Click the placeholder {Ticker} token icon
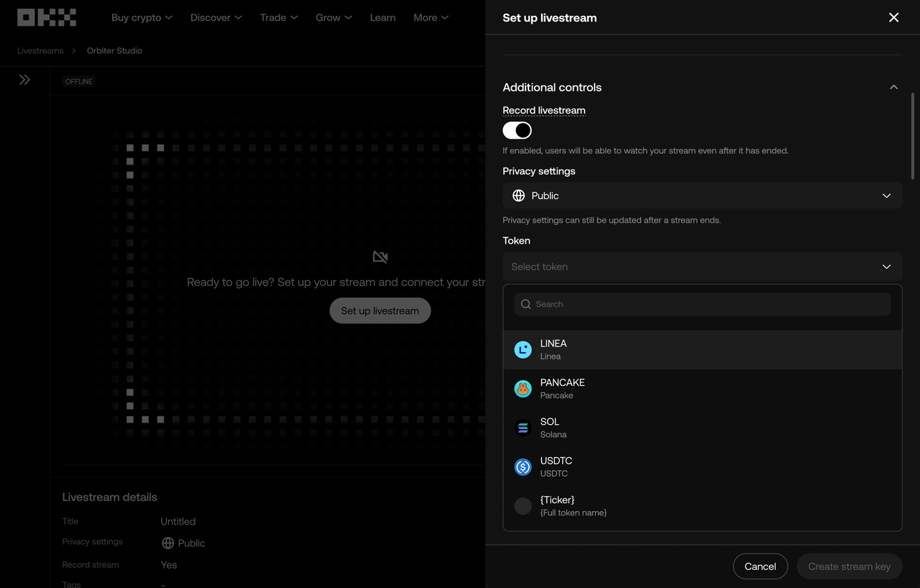The width and height of the screenshot is (920, 588). [523, 506]
